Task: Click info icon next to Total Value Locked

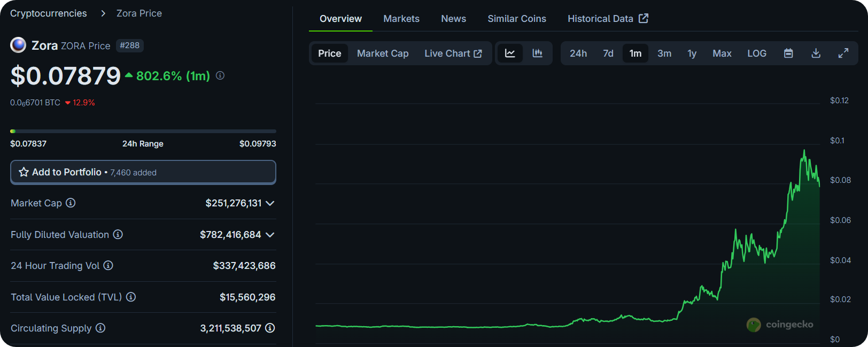Action: [x=131, y=297]
